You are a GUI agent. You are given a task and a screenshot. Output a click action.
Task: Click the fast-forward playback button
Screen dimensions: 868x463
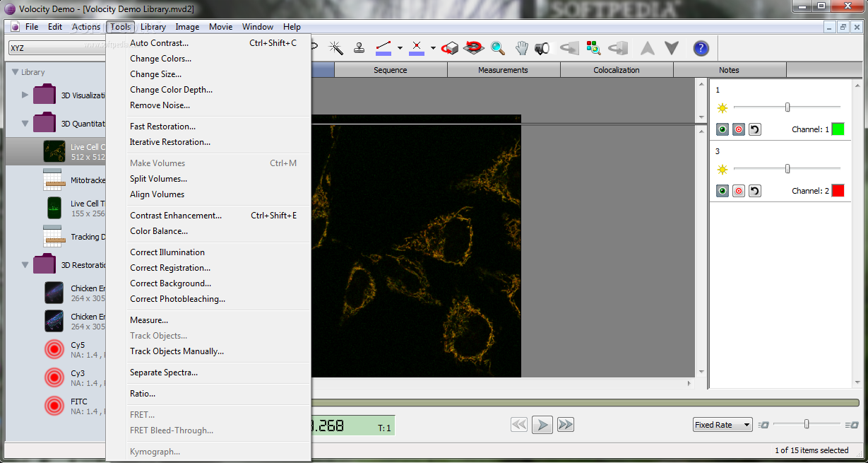pos(565,424)
